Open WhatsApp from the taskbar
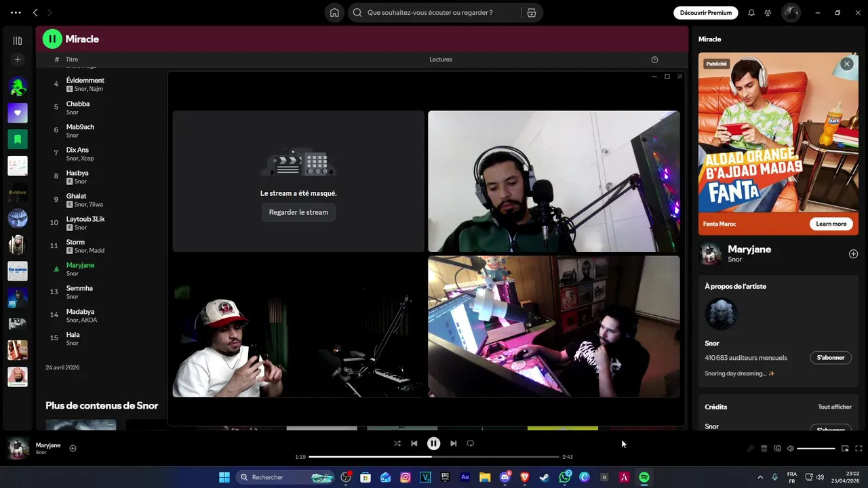868x488 pixels. [565, 477]
